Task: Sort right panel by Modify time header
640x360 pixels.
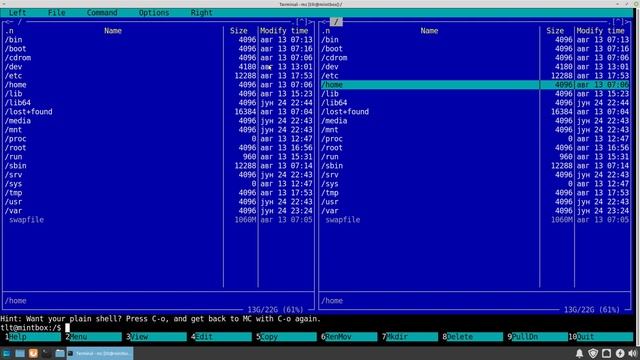Action: [x=601, y=31]
